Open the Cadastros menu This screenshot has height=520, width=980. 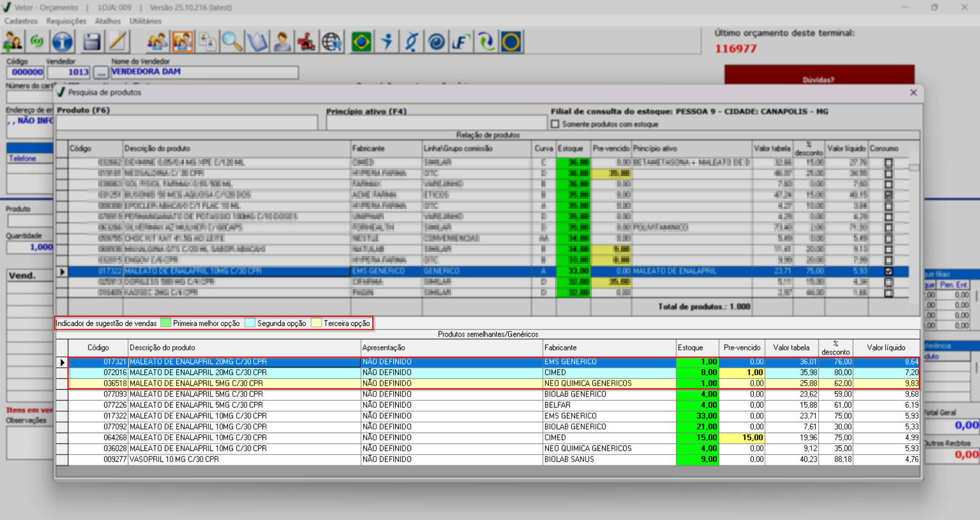pyautogui.click(x=21, y=21)
